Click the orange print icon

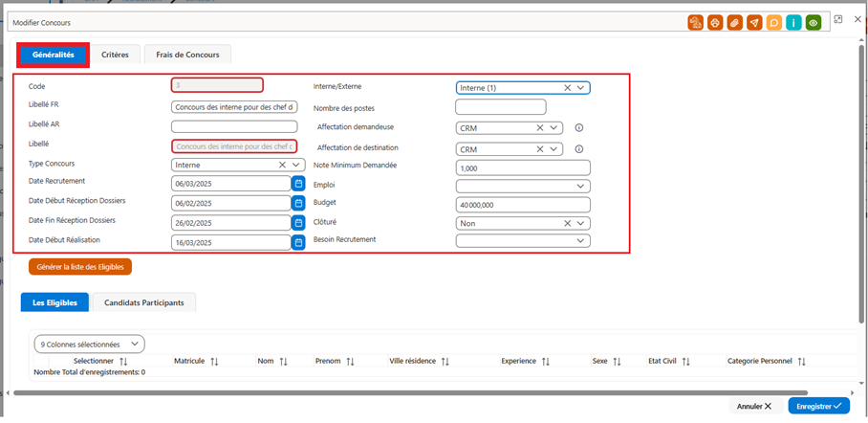click(x=715, y=23)
